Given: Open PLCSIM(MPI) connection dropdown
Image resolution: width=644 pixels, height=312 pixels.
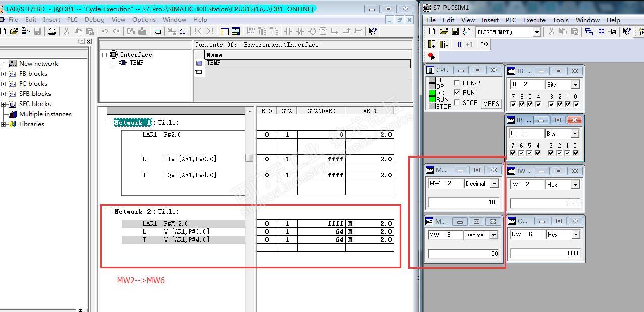Looking at the screenshot, I should point(537,32).
